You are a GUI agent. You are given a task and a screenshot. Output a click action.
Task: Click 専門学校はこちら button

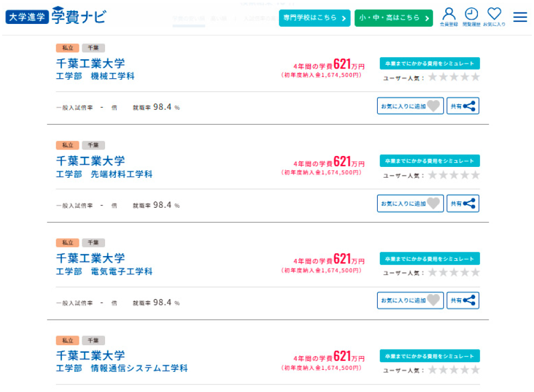click(314, 18)
